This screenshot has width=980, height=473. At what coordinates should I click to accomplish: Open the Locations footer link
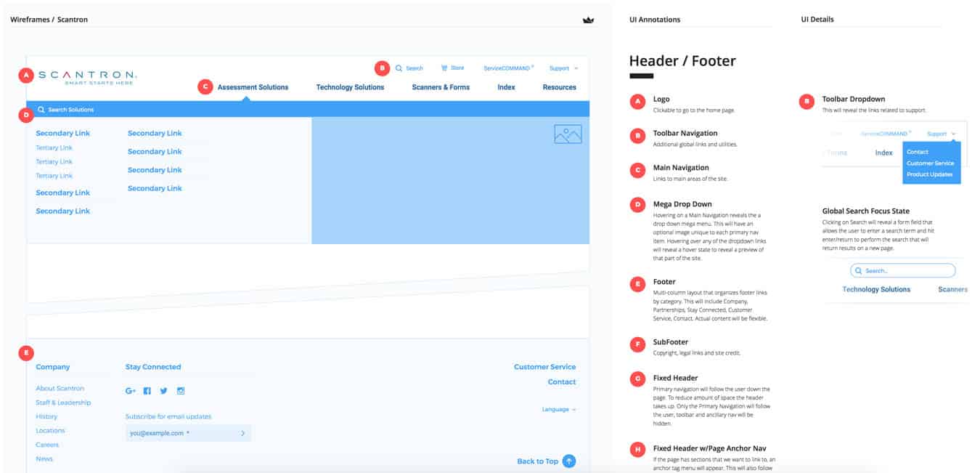click(50, 431)
